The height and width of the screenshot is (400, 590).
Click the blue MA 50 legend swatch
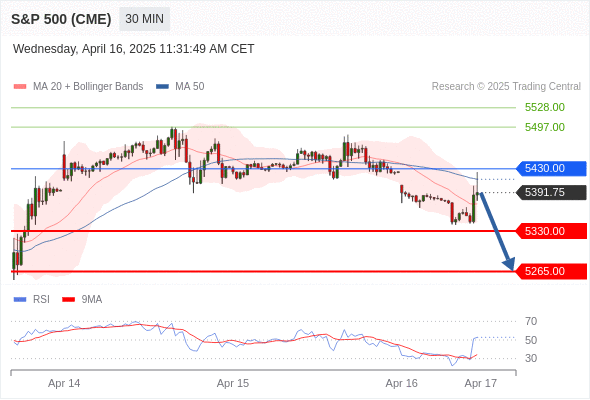[162, 87]
